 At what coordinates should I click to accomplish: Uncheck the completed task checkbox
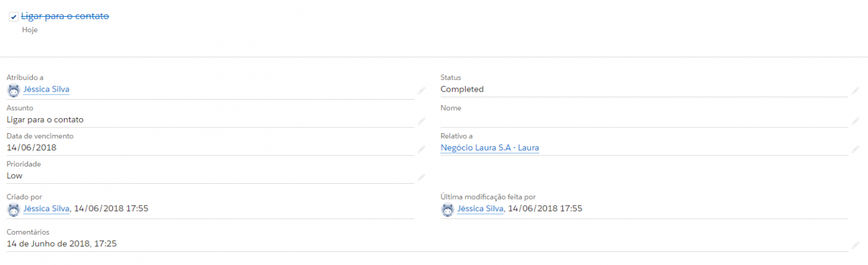click(13, 17)
